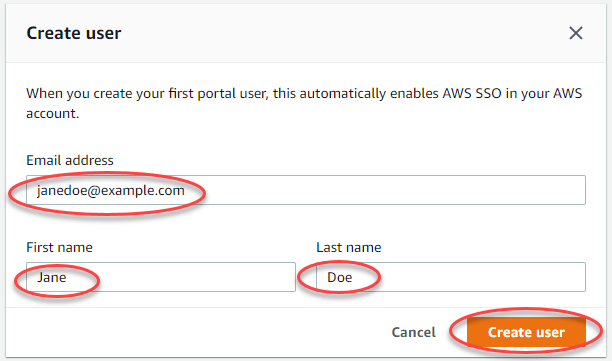Cancel the user creation
Viewport: 612px width, 361px height.
(x=413, y=332)
